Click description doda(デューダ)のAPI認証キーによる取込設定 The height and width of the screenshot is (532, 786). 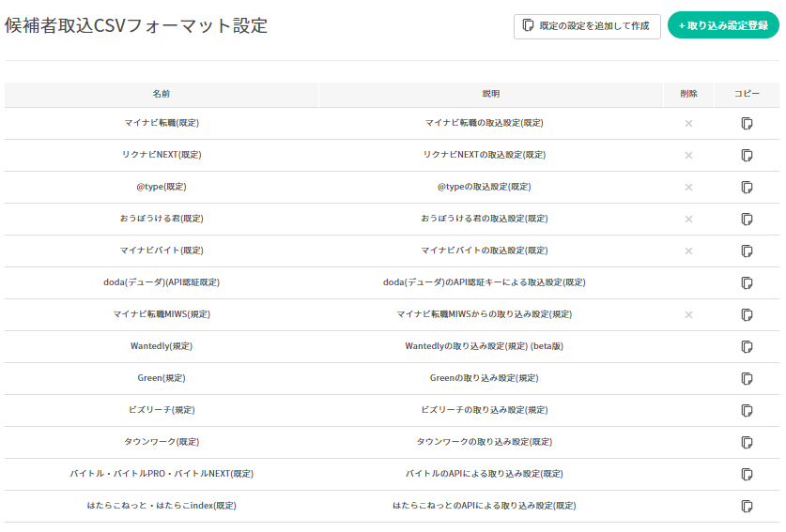(x=485, y=282)
